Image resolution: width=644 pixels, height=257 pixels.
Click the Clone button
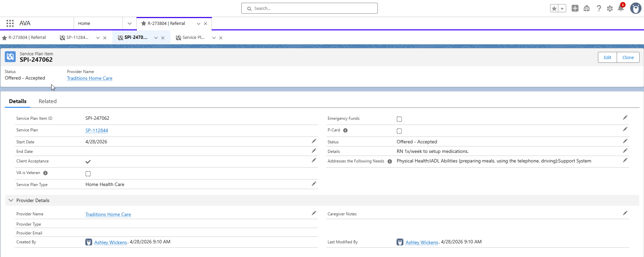click(628, 57)
